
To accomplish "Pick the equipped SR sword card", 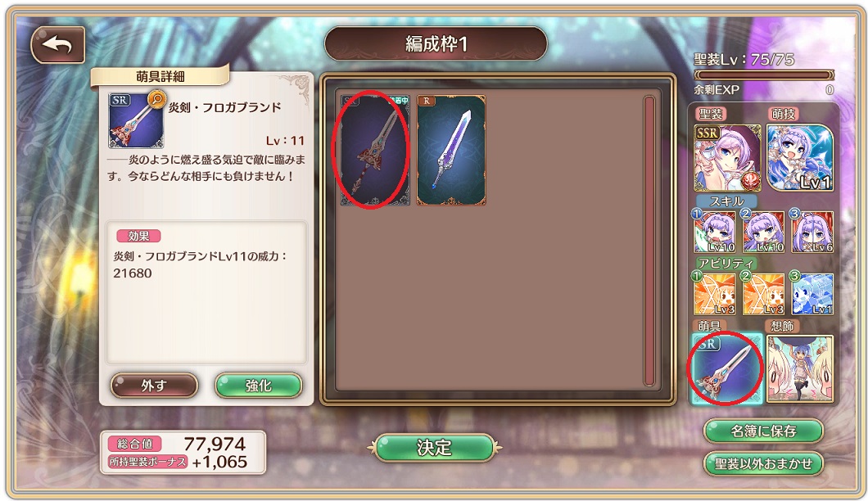I will coord(375,150).
